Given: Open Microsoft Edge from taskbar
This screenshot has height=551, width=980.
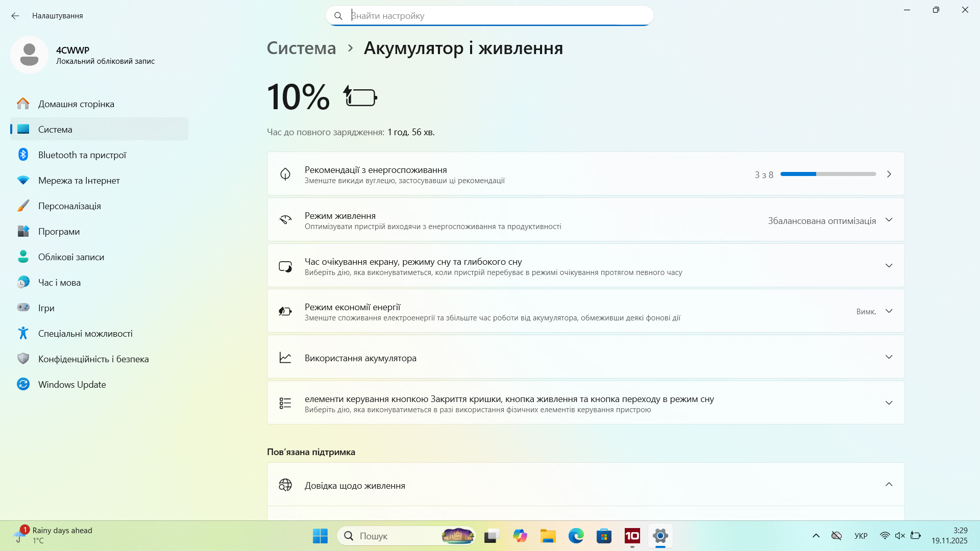Looking at the screenshot, I should pos(576,536).
